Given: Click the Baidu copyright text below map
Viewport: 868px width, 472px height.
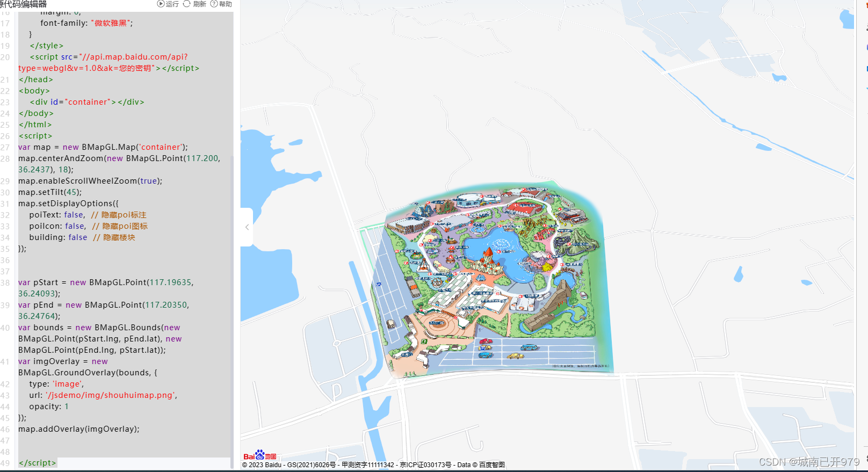Looking at the screenshot, I should 373,465.
